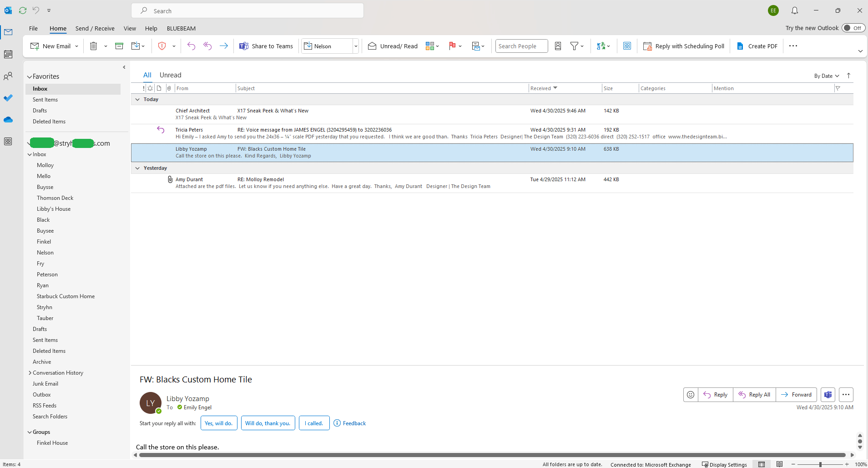Click the Reply arrow in ribbon
868x468 pixels.
point(191,46)
